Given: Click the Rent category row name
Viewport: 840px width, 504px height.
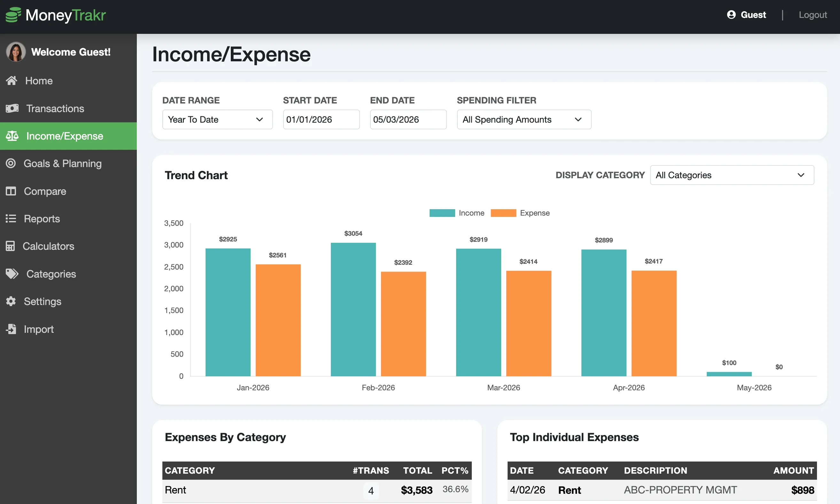Looking at the screenshot, I should pyautogui.click(x=175, y=490).
